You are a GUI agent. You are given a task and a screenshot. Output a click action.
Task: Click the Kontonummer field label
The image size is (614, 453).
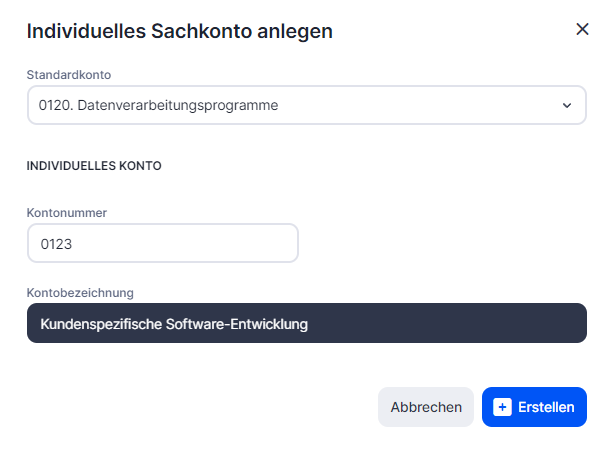pyautogui.click(x=66, y=213)
